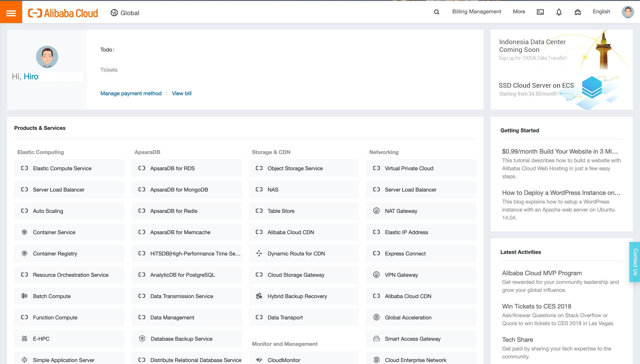Open Billing Management menu

[477, 12]
